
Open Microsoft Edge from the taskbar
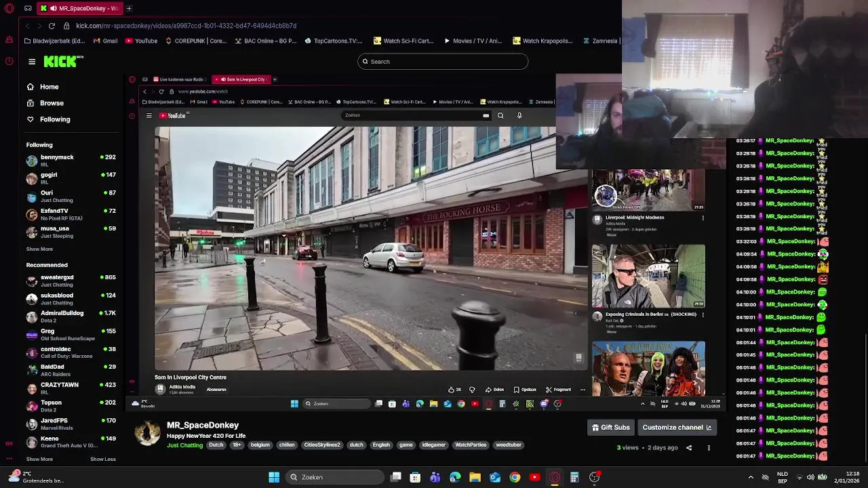[x=455, y=477]
